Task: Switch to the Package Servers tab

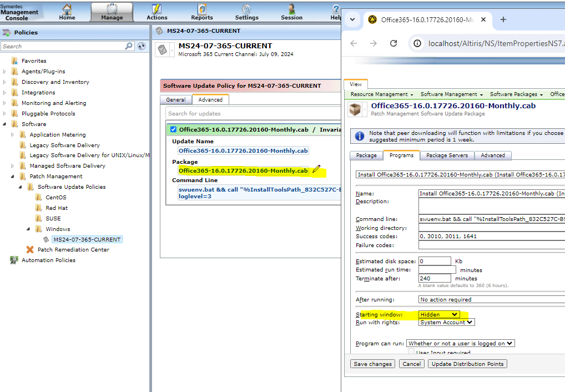Action: coord(447,155)
